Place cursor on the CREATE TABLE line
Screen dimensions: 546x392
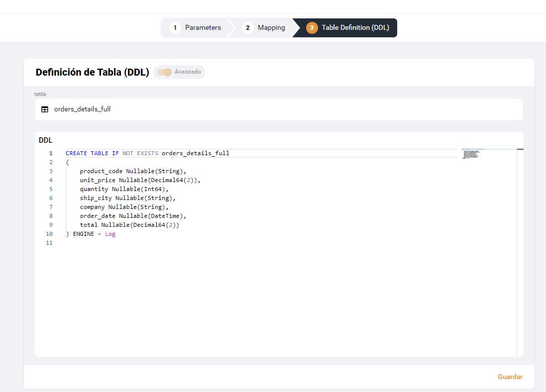click(147, 153)
